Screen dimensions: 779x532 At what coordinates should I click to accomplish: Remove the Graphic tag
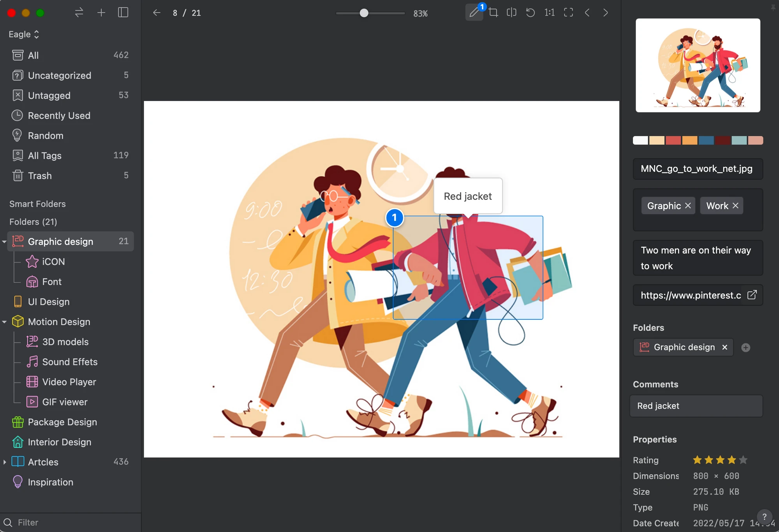tap(688, 206)
